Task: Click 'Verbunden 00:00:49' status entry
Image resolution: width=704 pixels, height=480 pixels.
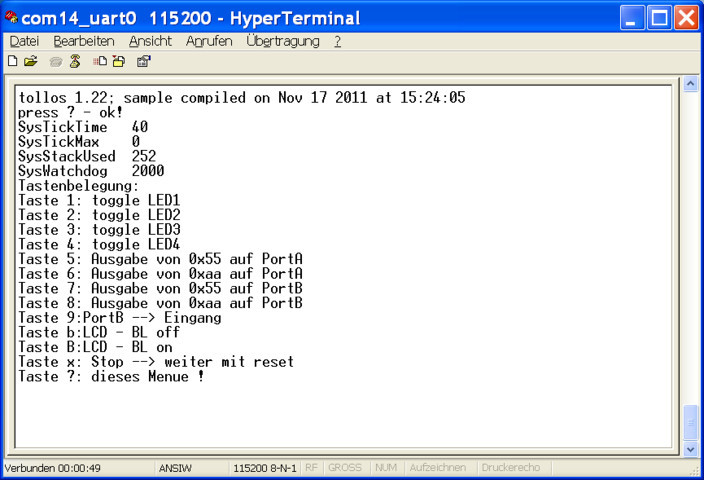Action: pyautogui.click(x=53, y=468)
